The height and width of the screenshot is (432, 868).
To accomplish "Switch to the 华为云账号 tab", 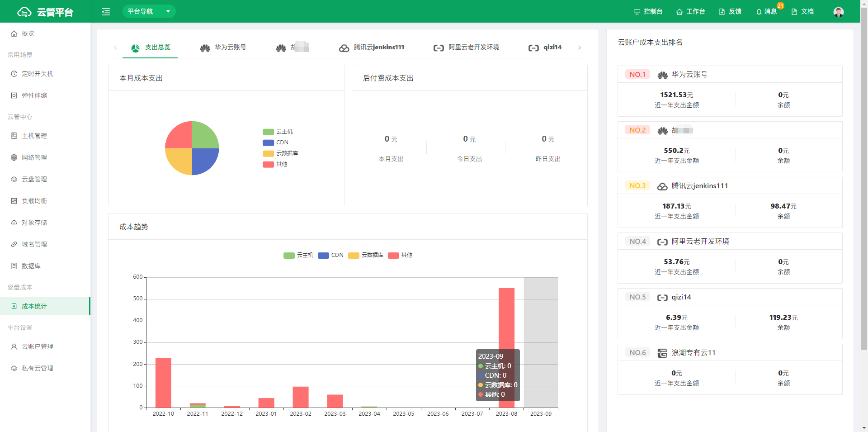I will 223,47.
